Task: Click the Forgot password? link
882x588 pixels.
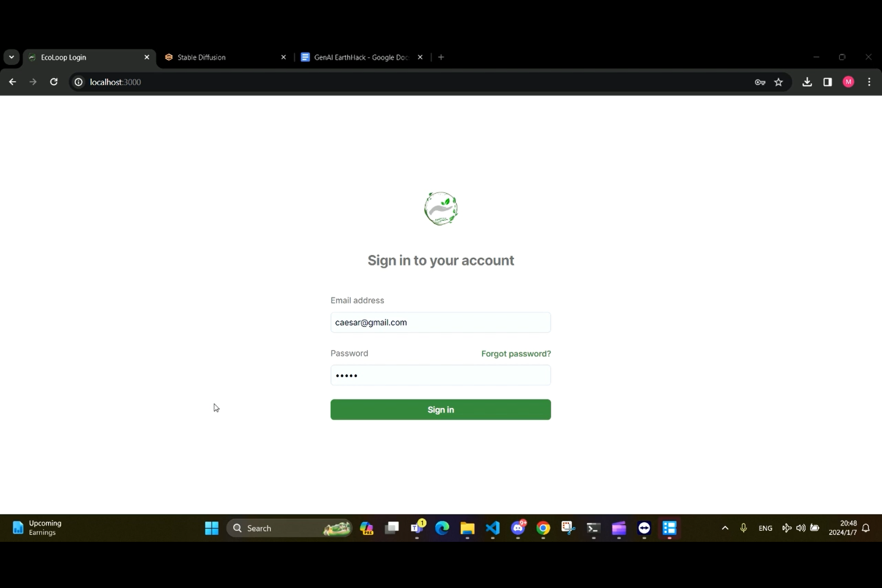Action: 516,354
